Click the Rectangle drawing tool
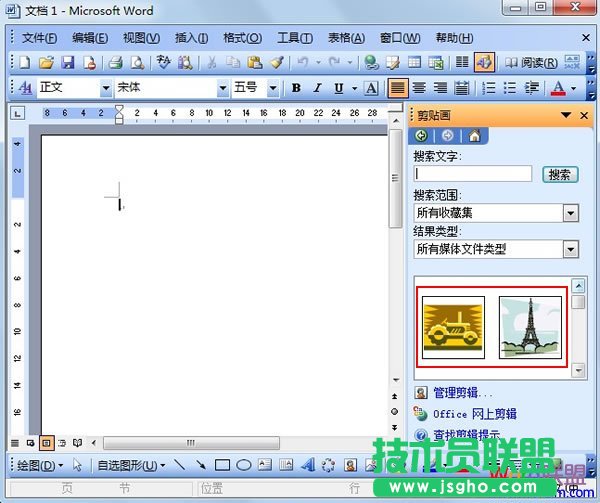600x503 pixels. pos(222,465)
